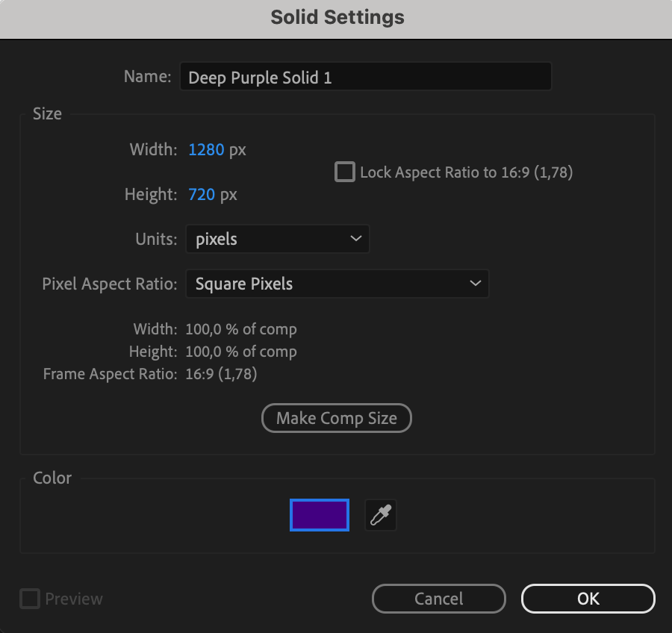Cancel the Solid Settings dialog
This screenshot has height=633, width=672.
click(x=439, y=599)
